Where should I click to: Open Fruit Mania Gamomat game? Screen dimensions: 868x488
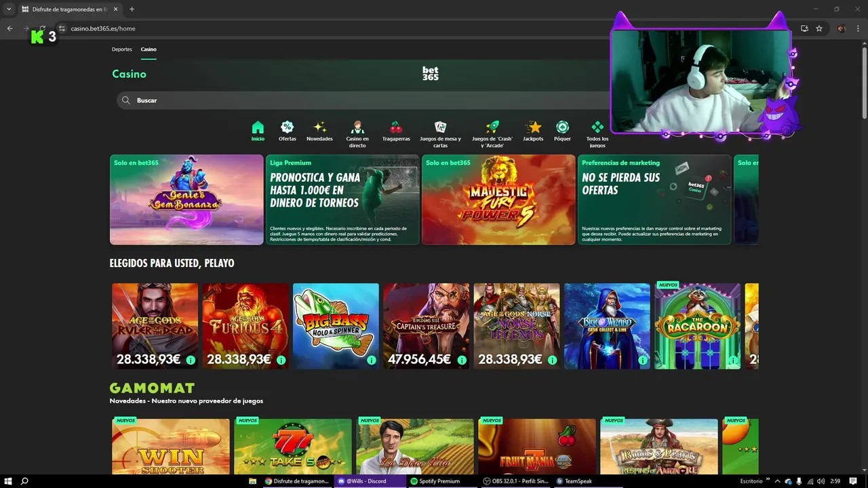(x=537, y=447)
